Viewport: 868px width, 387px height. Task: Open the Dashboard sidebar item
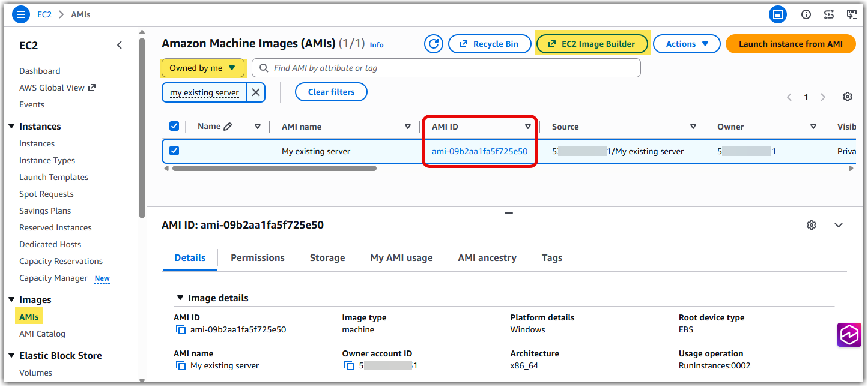coord(40,71)
